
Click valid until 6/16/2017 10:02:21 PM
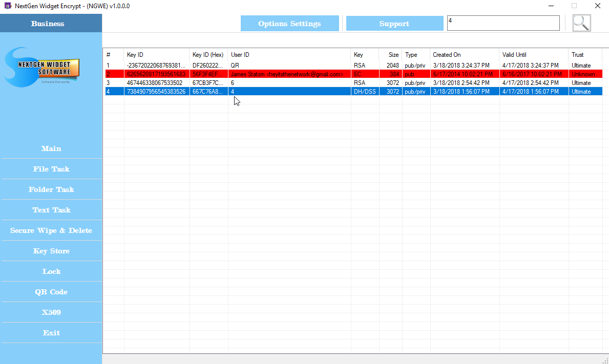tap(532, 74)
